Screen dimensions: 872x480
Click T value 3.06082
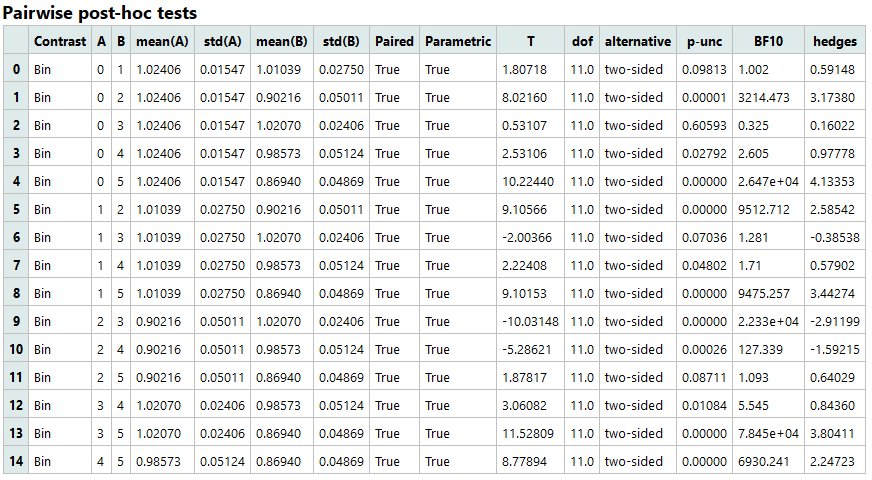coord(524,405)
